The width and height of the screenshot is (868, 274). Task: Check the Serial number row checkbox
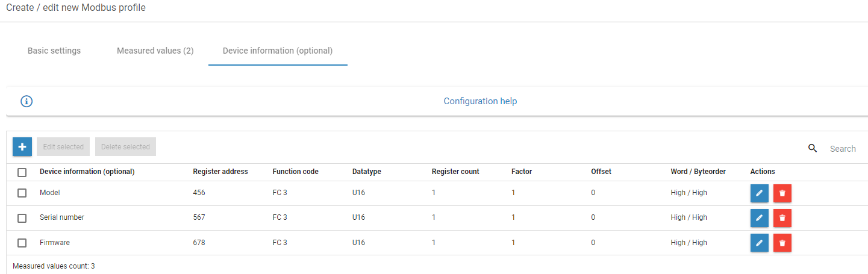click(x=22, y=218)
